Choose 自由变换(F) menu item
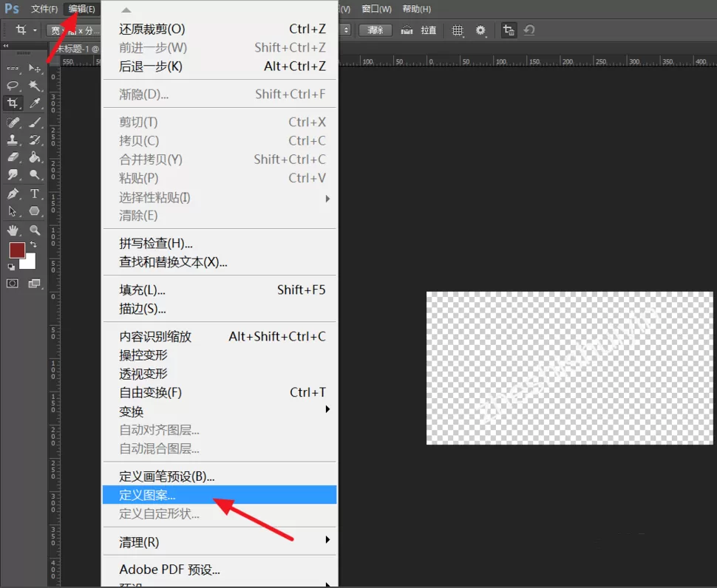 [x=220, y=392]
